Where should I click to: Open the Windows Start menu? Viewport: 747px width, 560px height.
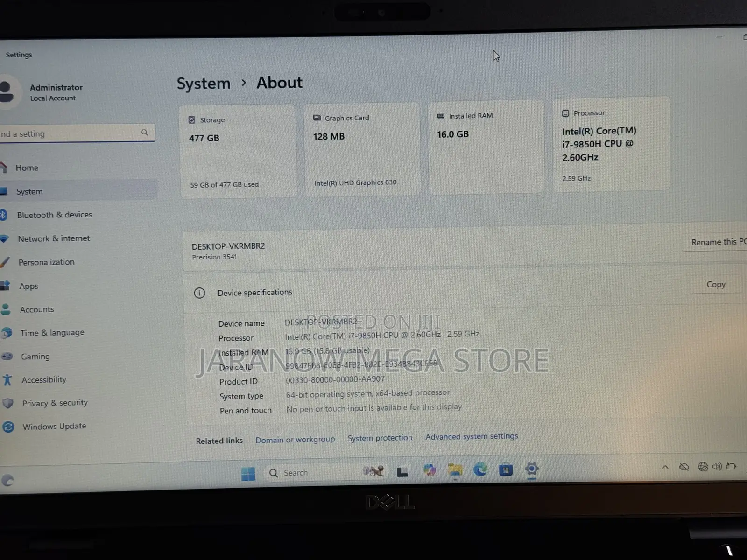[248, 474]
